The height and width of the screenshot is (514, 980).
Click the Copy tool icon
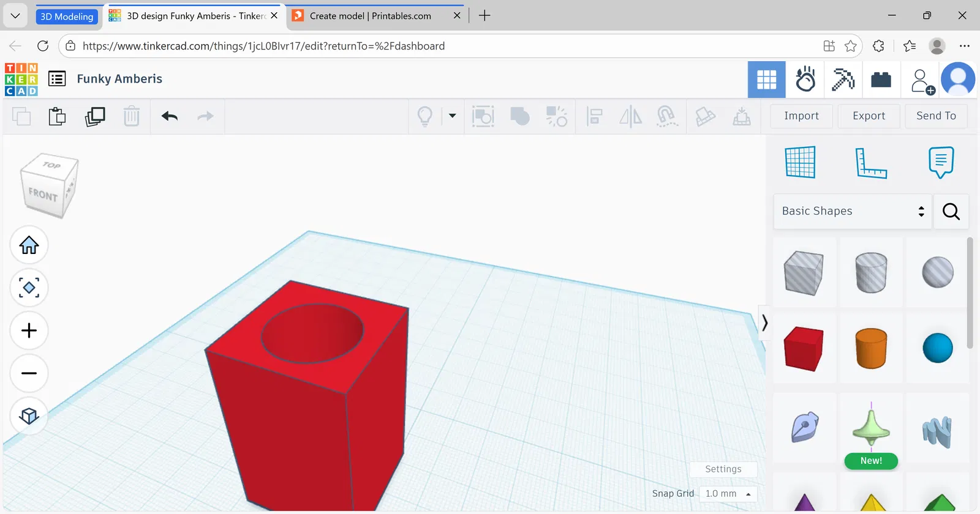(21, 116)
